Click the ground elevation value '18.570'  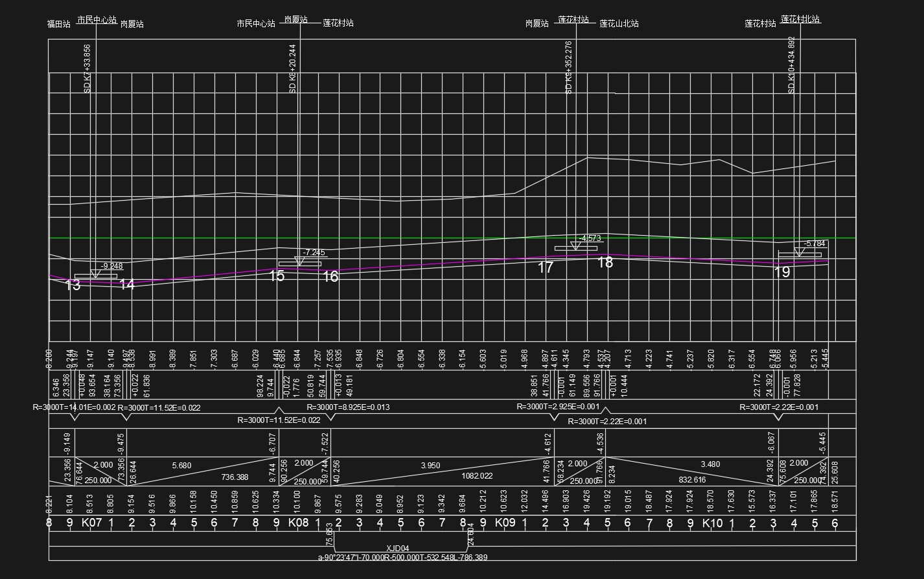click(711, 501)
